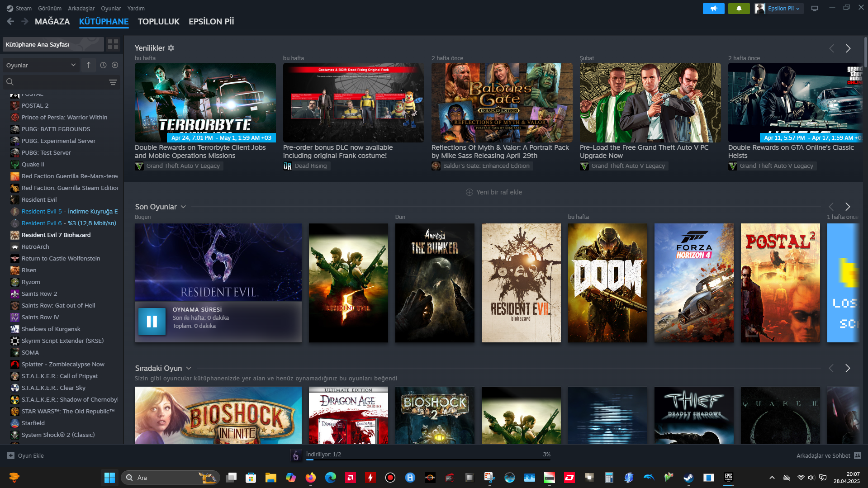Screen dimensions: 868x488
Task: Open the EPSİLON Pİİ profile tab
Action: pos(211,21)
